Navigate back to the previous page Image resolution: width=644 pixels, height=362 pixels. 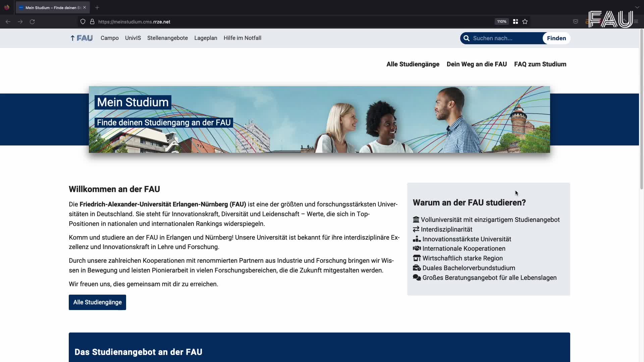(7, 21)
